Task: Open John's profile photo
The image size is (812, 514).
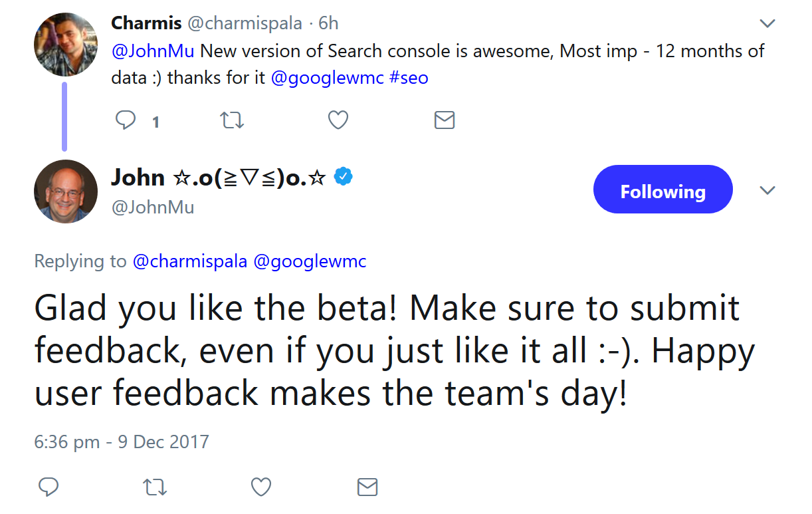Action: point(66,191)
